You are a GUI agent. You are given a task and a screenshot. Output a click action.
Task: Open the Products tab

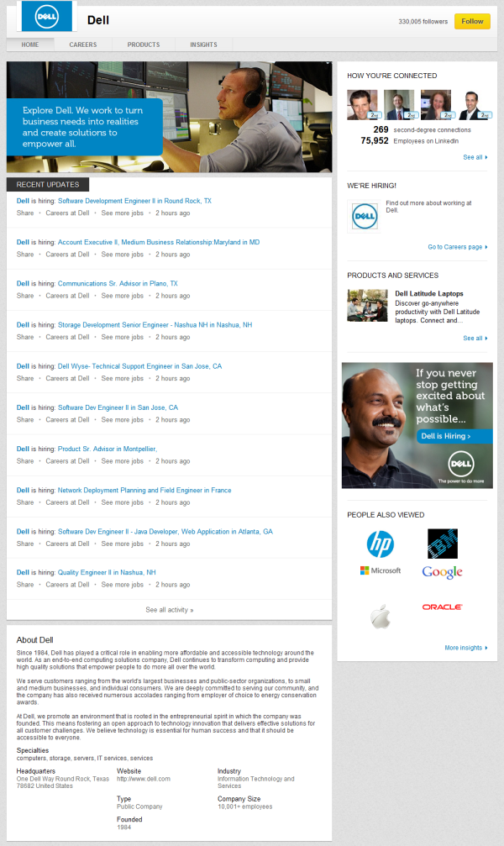tap(144, 45)
